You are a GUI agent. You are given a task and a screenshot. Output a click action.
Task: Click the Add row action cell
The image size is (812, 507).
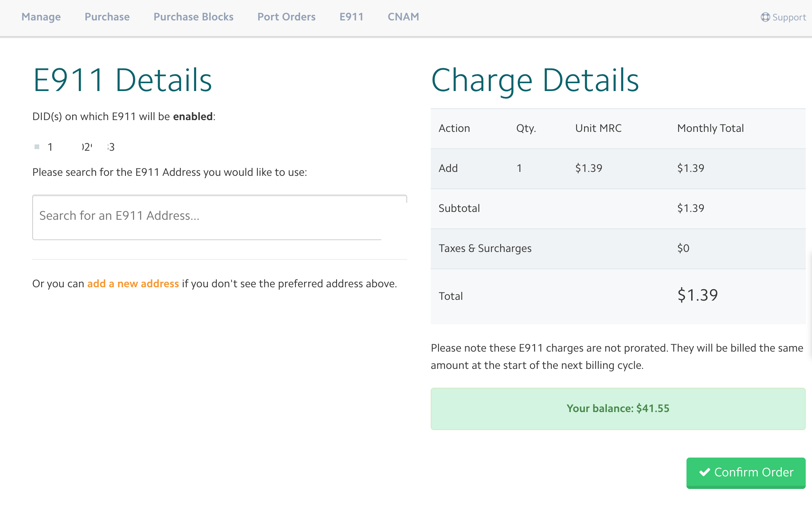[448, 168]
